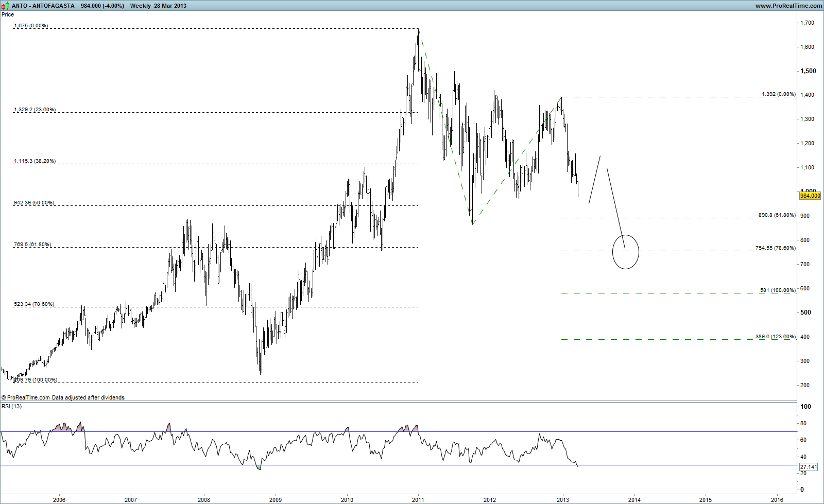Select the 942.39 (50.00%) Fibonacci label

click(33, 203)
